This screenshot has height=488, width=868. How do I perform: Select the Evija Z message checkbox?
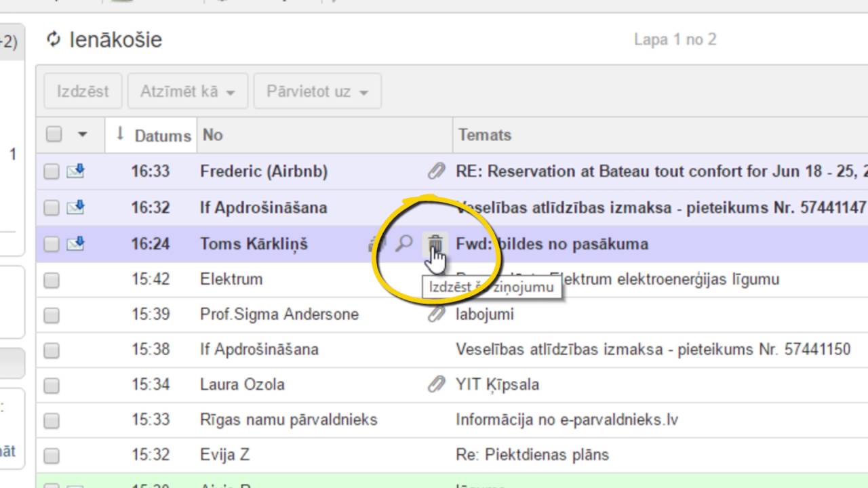pyautogui.click(x=52, y=455)
